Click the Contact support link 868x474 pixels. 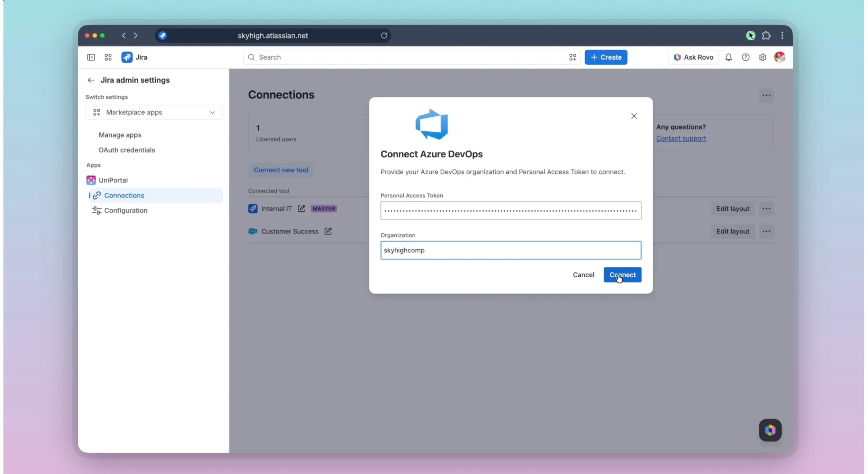[681, 139]
